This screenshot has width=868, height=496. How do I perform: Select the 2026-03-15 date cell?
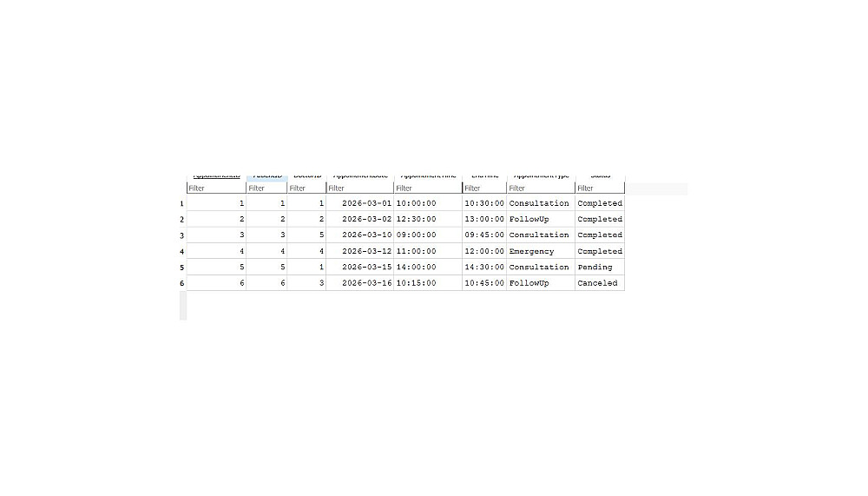[360, 268]
